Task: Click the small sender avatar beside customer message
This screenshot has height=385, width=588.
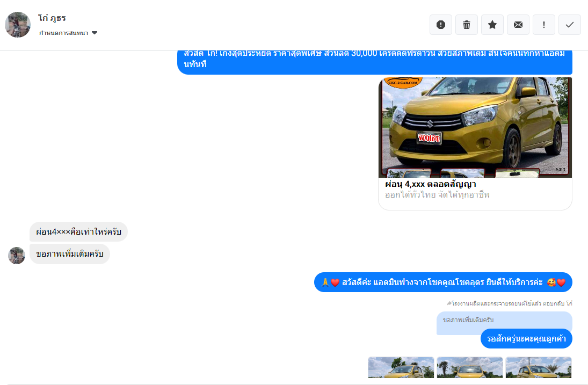Action: [17, 256]
